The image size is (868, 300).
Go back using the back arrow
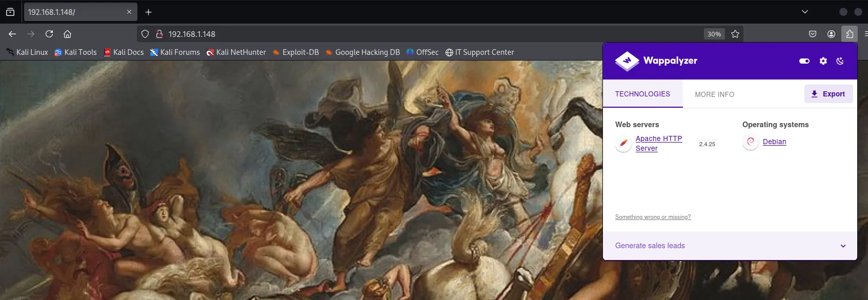pos(12,34)
